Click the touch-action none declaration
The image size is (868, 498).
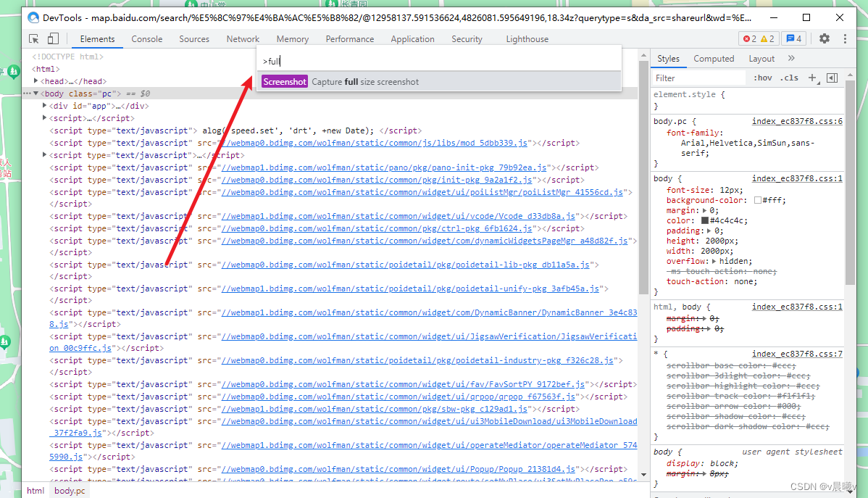[x=712, y=281]
